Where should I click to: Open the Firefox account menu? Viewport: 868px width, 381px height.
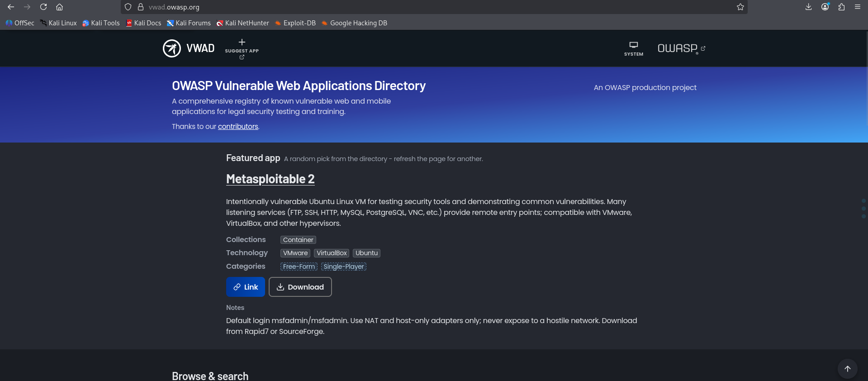pyautogui.click(x=825, y=7)
